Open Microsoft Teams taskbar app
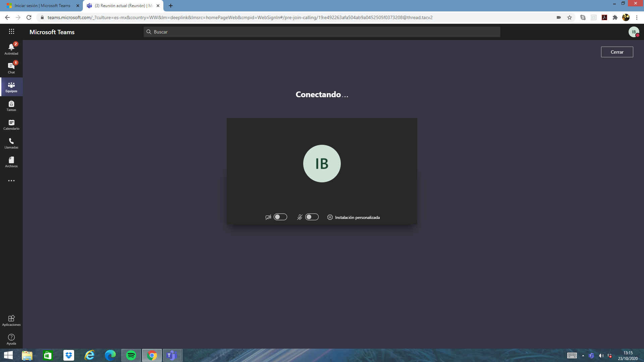 tap(172, 355)
